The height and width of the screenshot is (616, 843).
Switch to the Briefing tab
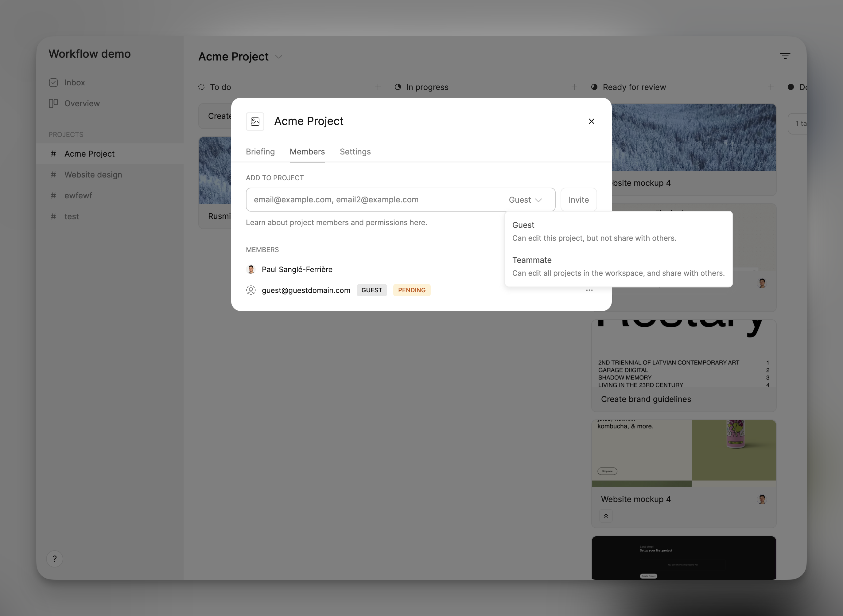(x=260, y=152)
